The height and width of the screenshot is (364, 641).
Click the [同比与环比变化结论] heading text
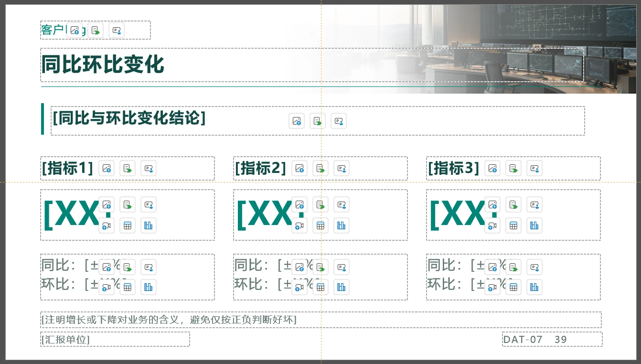pyautogui.click(x=129, y=118)
